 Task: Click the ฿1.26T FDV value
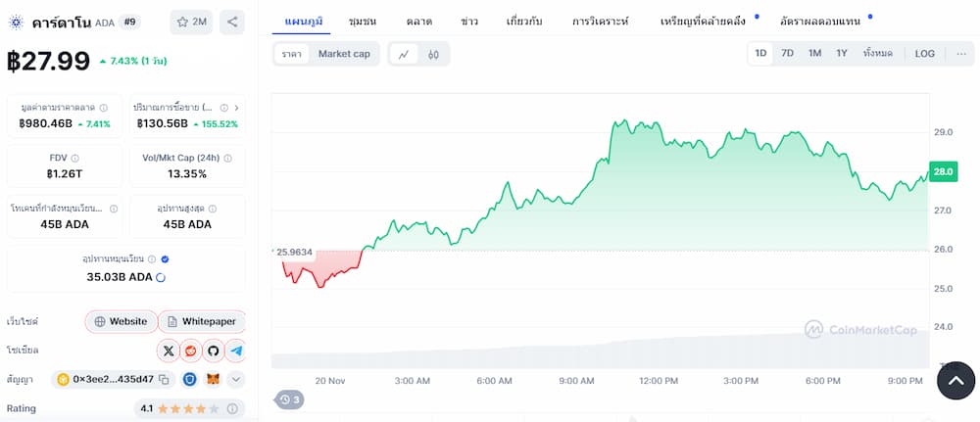pos(65,174)
